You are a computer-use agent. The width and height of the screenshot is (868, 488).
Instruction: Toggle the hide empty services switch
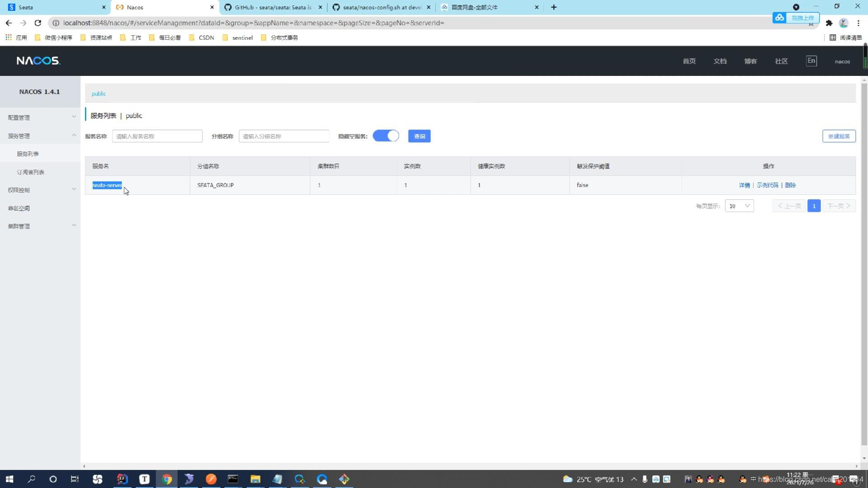(x=386, y=136)
